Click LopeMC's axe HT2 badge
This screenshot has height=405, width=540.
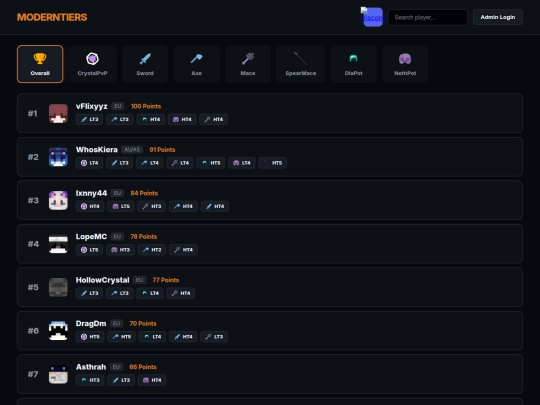coord(152,250)
